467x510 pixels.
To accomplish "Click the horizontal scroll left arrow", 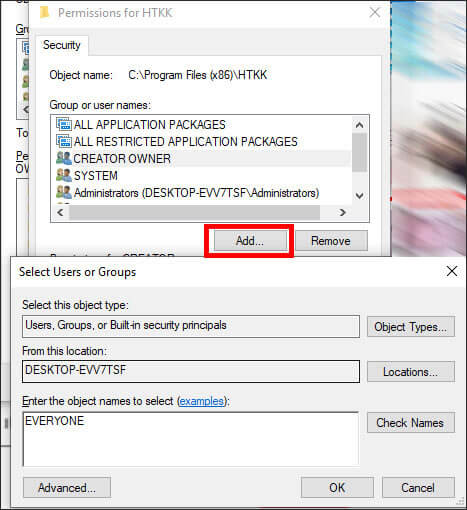I will 60,212.
